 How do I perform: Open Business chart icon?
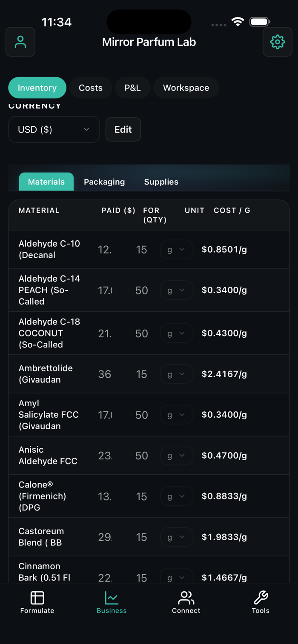pos(112,598)
